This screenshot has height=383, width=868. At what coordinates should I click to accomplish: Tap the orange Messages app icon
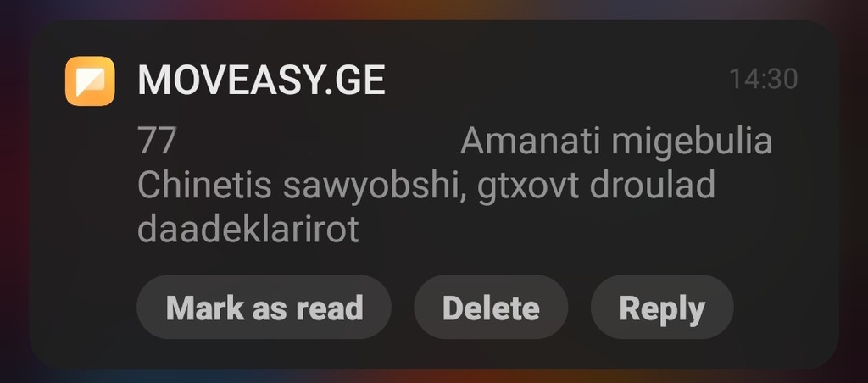click(x=90, y=80)
